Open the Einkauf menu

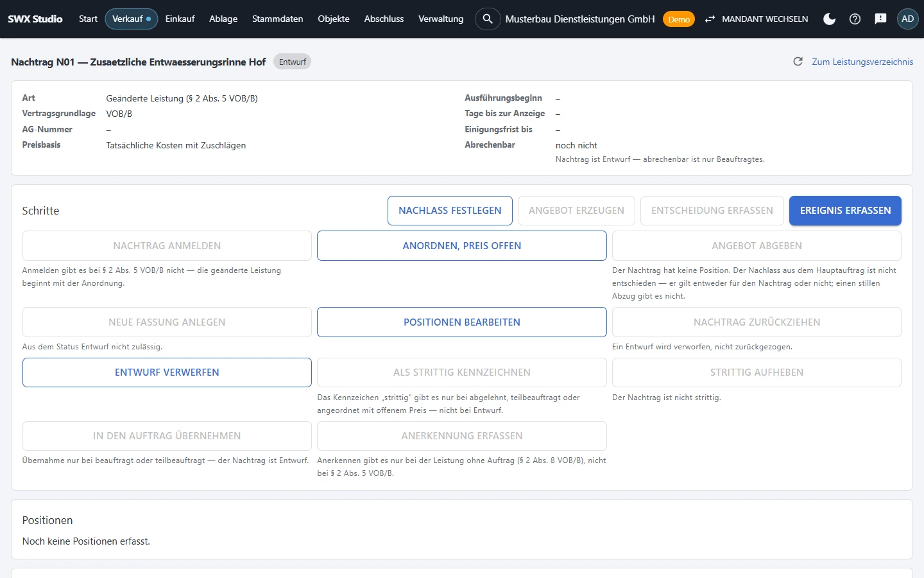click(180, 19)
